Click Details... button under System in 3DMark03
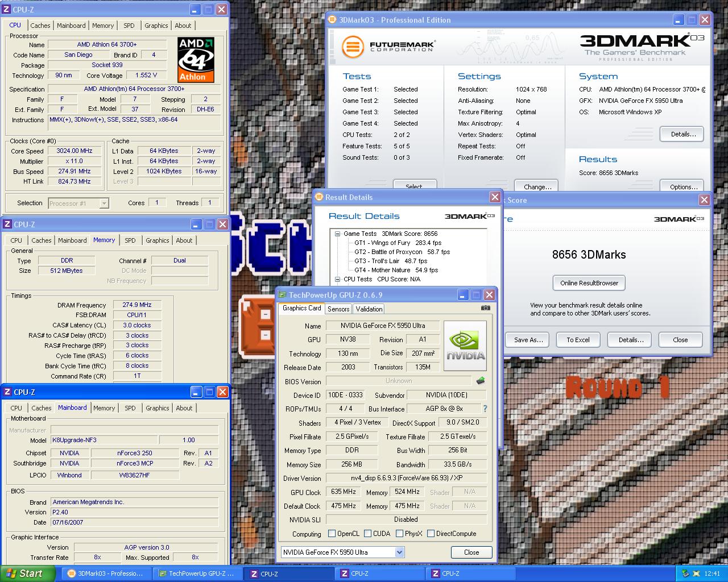 pos(683,134)
